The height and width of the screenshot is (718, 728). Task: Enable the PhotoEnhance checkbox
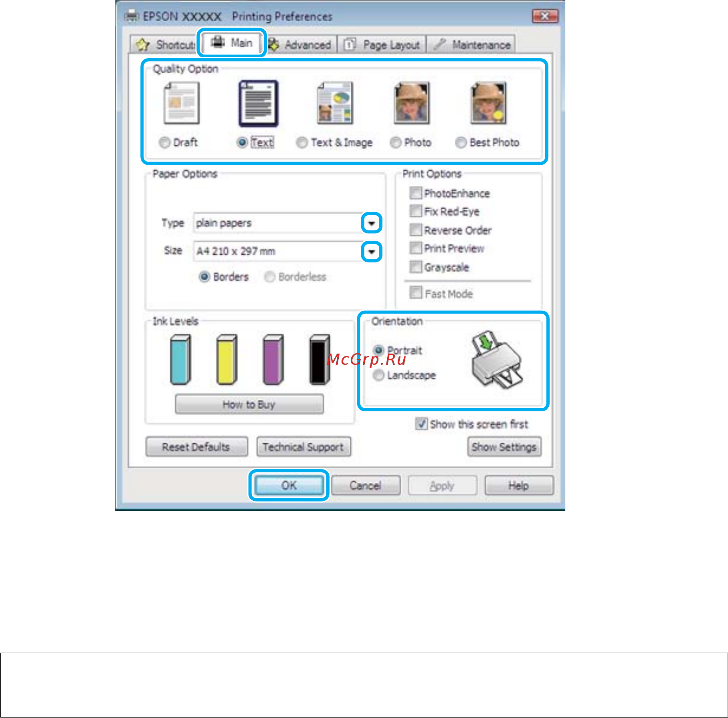416,193
